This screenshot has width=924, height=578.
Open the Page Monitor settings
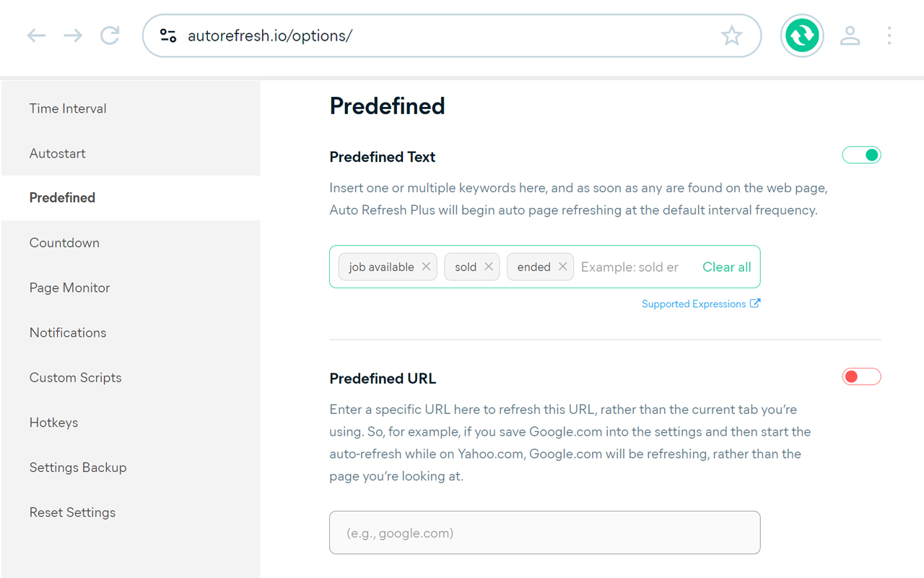[x=69, y=288]
